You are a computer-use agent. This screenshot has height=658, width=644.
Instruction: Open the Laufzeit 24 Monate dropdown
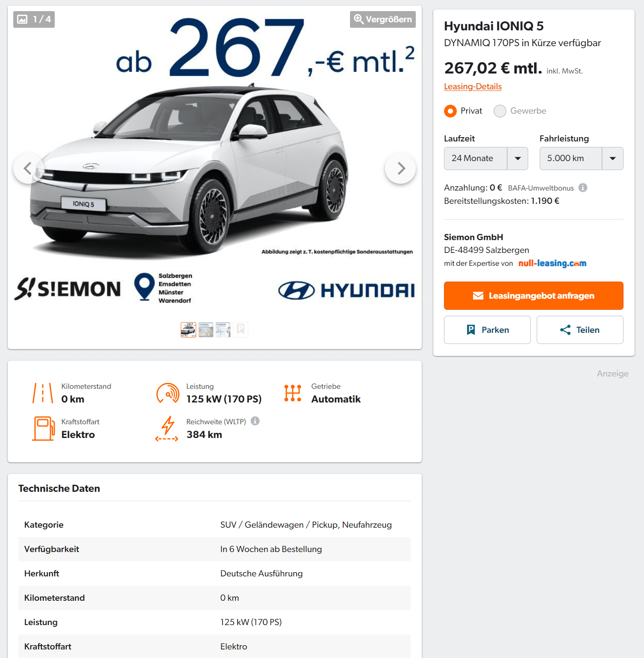(x=486, y=159)
